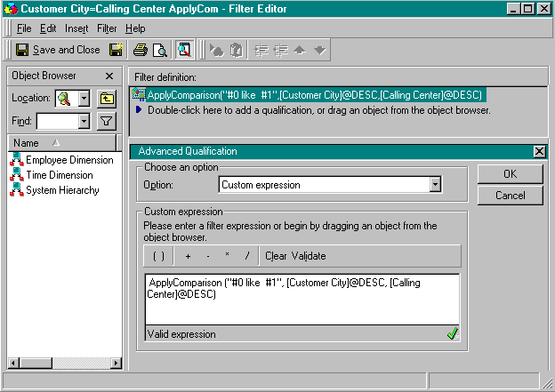Close the Object Browser panel
Screen dimensions: 555x392
pos(109,76)
